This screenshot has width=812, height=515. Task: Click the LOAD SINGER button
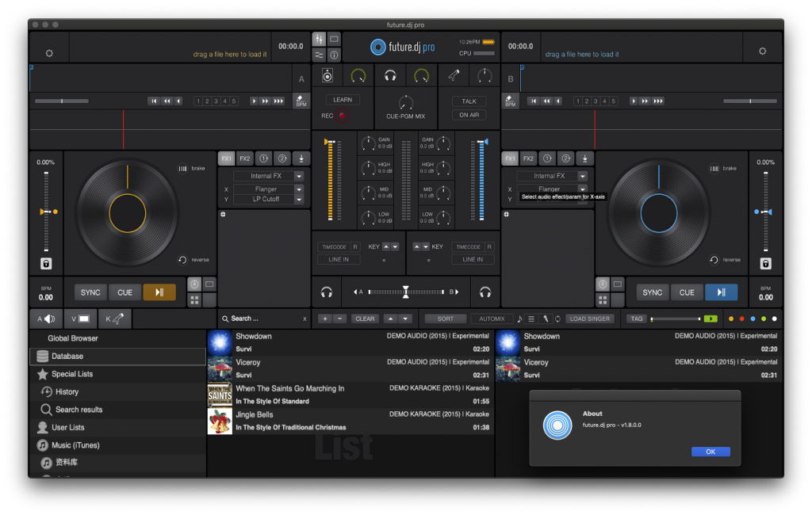(x=589, y=319)
